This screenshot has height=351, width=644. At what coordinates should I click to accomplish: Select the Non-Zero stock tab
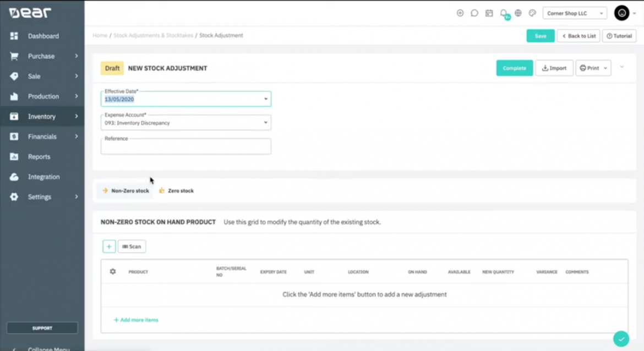click(125, 190)
